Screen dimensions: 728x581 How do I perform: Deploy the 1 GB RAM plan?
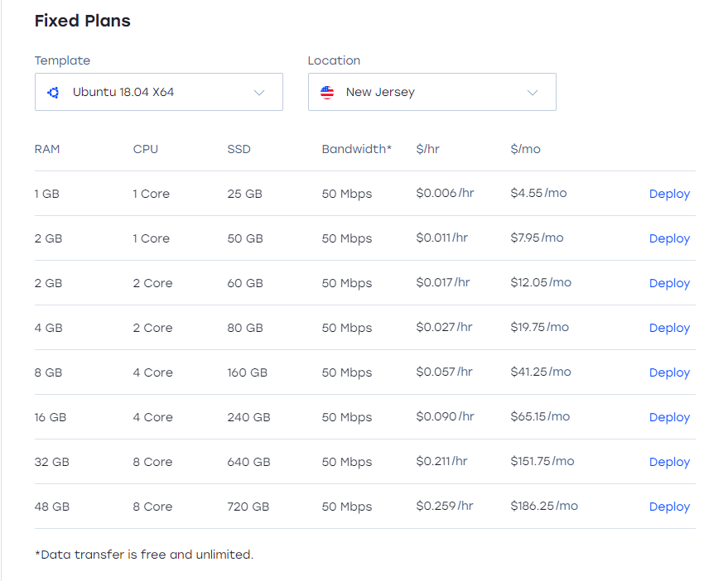[669, 194]
